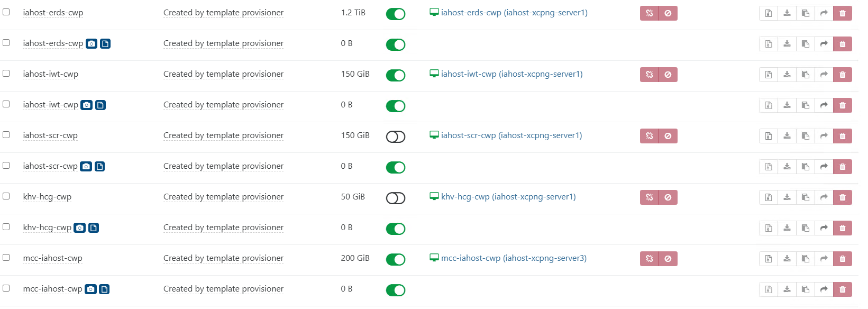Disconnect the mcc-iahost-cwp disk from its VM
The height and width of the screenshot is (309, 868).
(650, 259)
